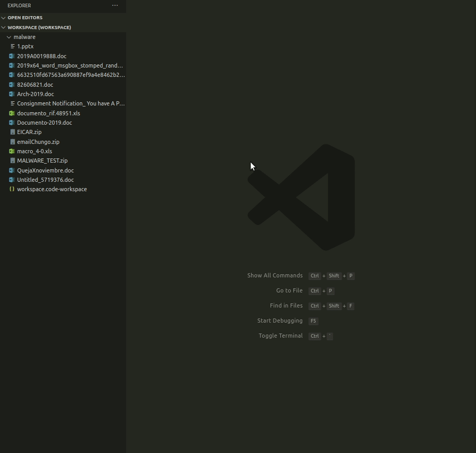The image size is (476, 453).
Task: Select the 6632510fd67563a690887ef9a4e8462b2 file
Action: tap(71, 75)
